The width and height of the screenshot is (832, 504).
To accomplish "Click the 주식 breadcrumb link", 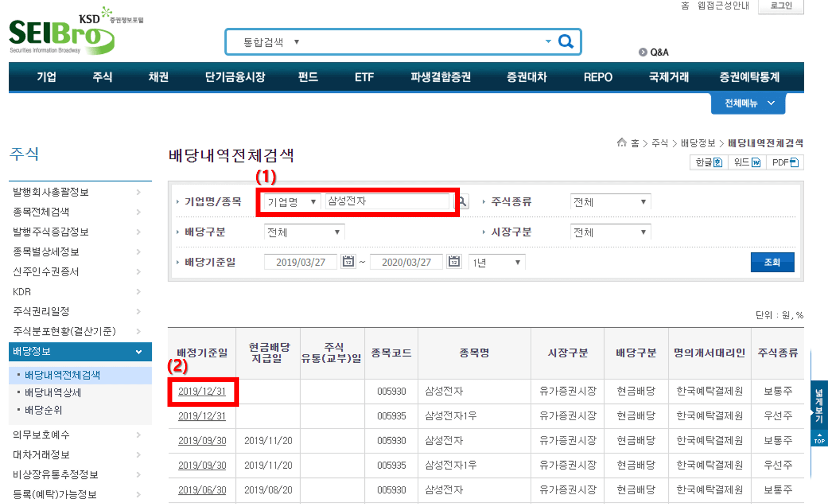I will pyautogui.click(x=660, y=143).
